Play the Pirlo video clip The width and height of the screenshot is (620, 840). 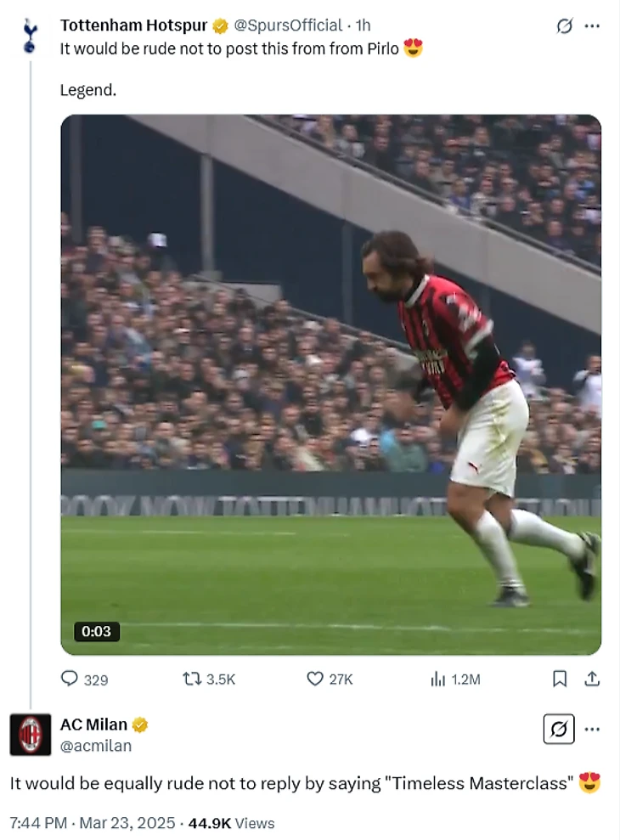pos(330,384)
